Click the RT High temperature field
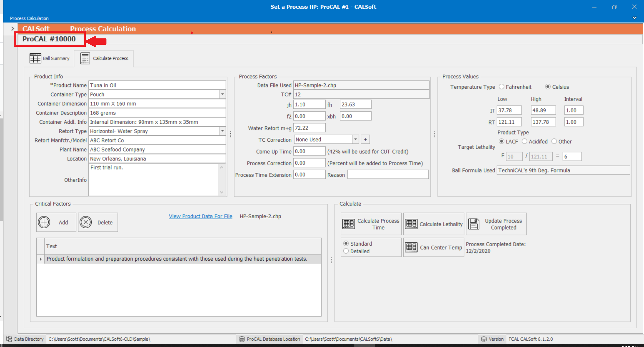644x347 pixels. (543, 122)
